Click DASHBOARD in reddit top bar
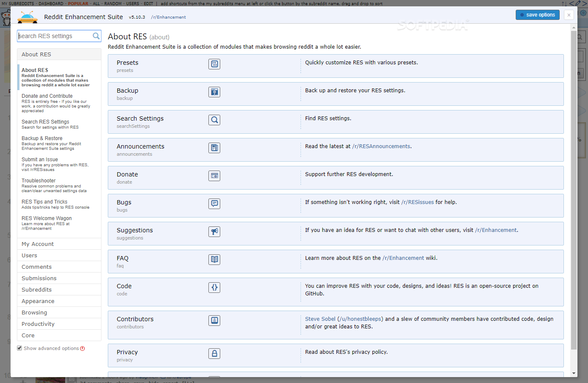 tap(51, 3)
